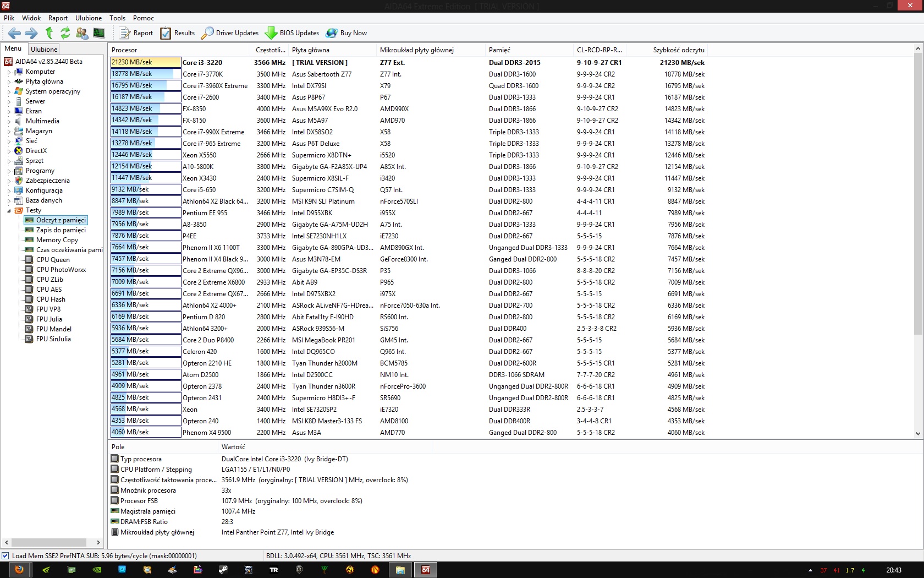Select the CPU ZLib test
Image resolution: width=924 pixels, height=578 pixels.
[x=50, y=280]
